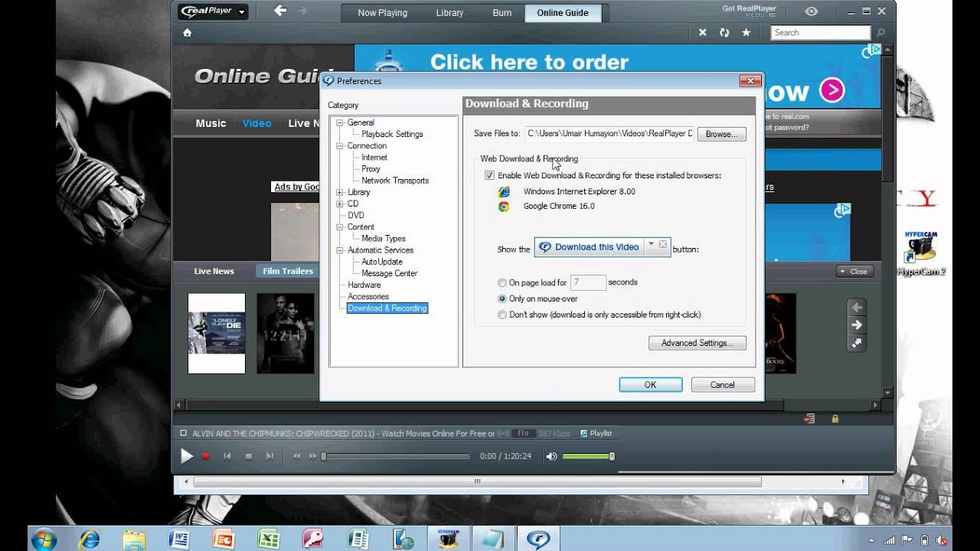Screen dimensions: 980x551
Task: Adjust the green volume slider
Action: pos(588,456)
